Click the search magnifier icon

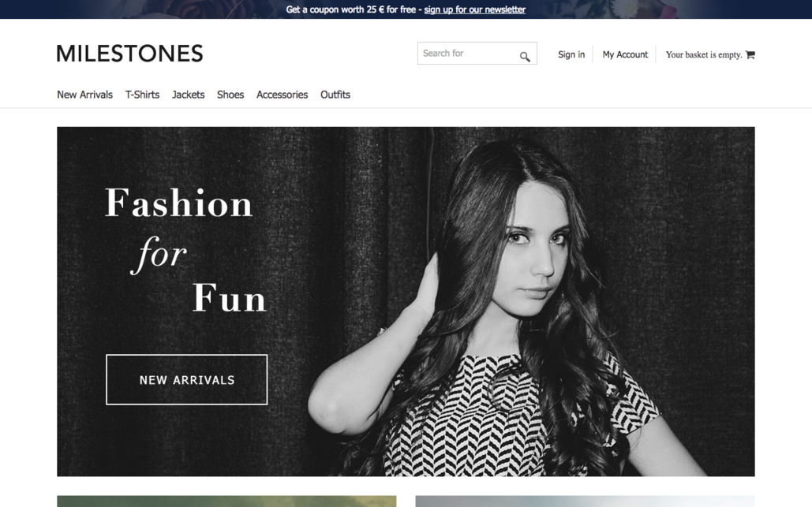[525, 57]
